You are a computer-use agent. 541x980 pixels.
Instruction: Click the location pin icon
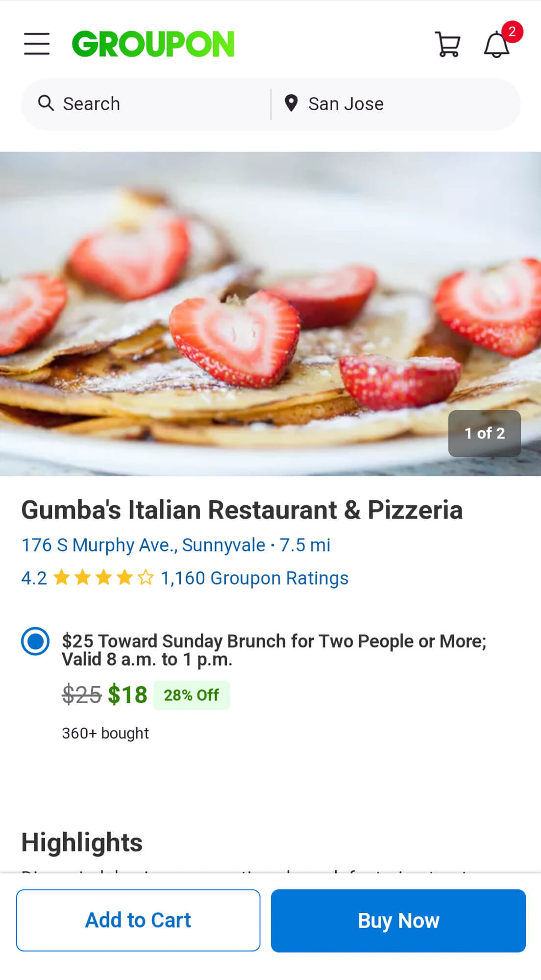(x=291, y=103)
